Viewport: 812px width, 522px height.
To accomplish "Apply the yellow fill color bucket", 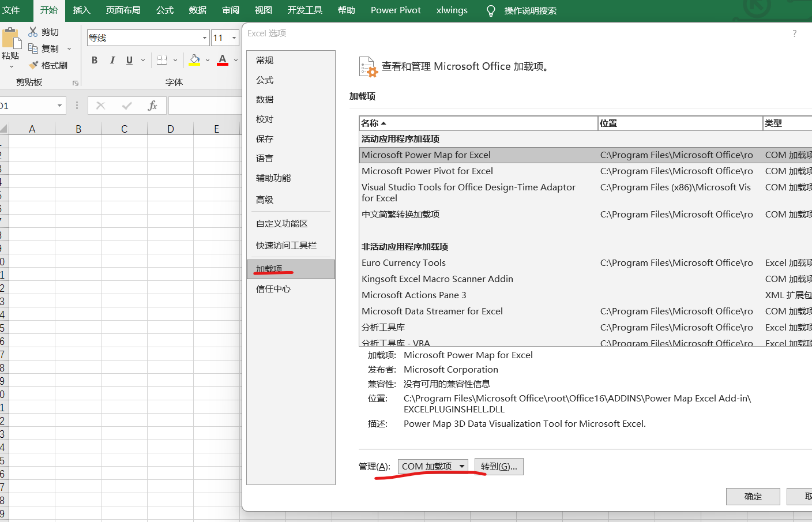I will pos(195,60).
